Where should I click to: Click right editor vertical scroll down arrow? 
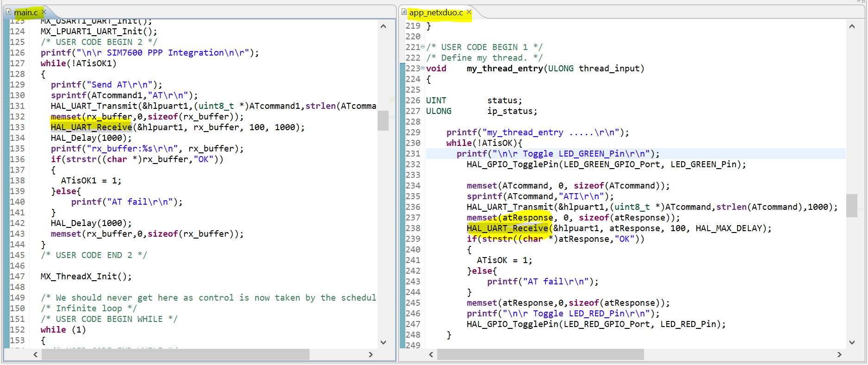pyautogui.click(x=852, y=342)
